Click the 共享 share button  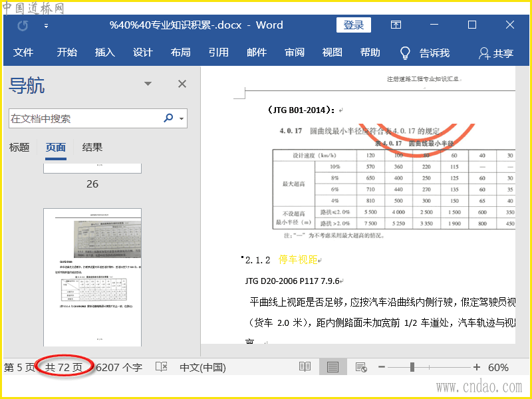tap(496, 53)
